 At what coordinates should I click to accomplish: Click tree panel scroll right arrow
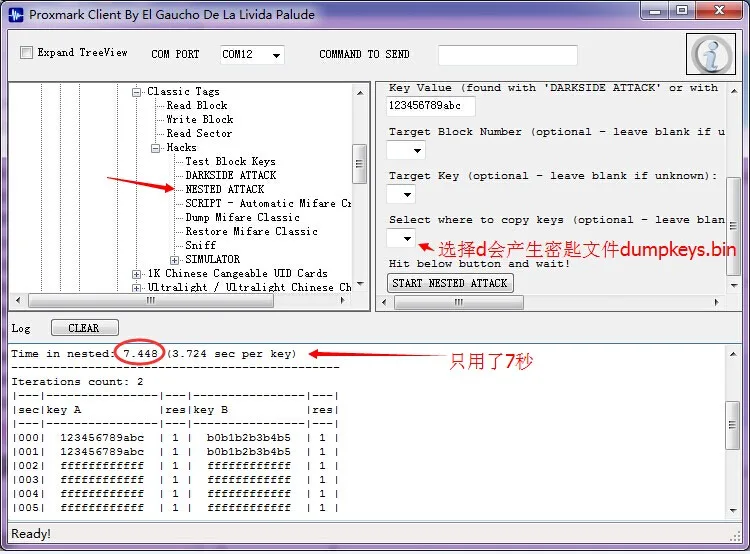tap(342, 300)
